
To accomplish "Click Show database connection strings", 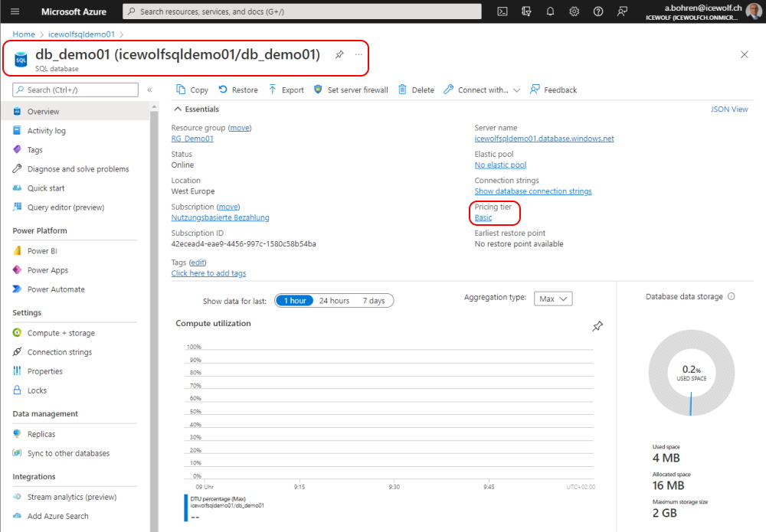I will pos(533,191).
